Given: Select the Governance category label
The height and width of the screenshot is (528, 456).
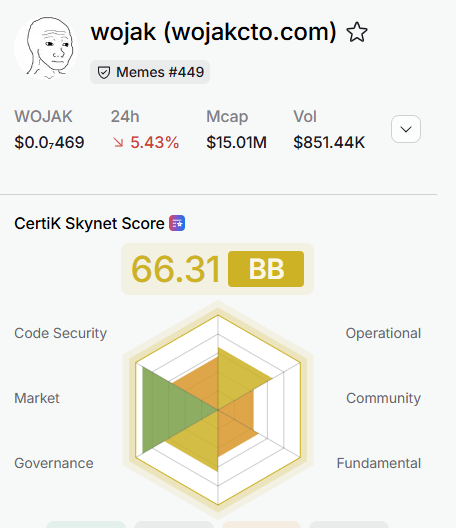Looking at the screenshot, I should tap(54, 463).
